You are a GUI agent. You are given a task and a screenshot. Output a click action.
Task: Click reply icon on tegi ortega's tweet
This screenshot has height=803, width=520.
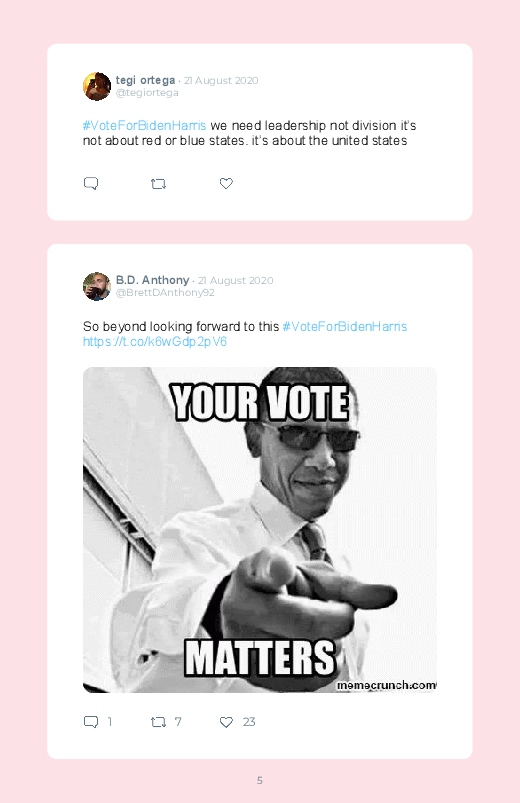(91, 183)
